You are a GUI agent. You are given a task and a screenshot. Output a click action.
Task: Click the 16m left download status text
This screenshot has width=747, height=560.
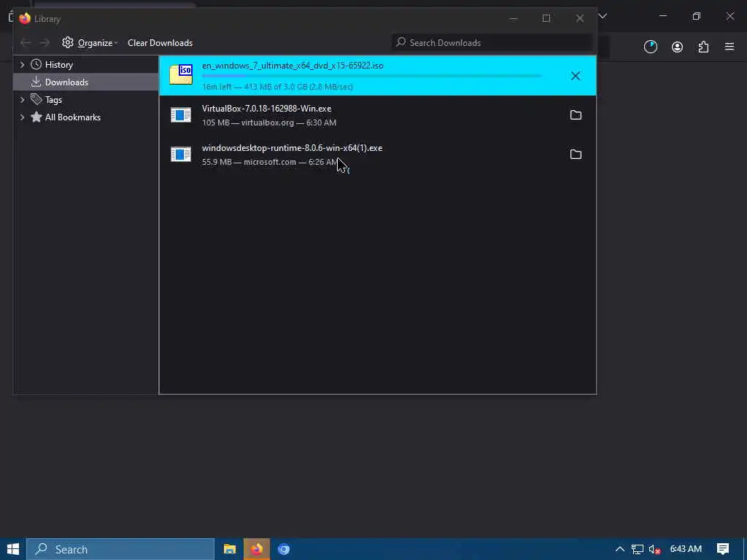coord(277,87)
